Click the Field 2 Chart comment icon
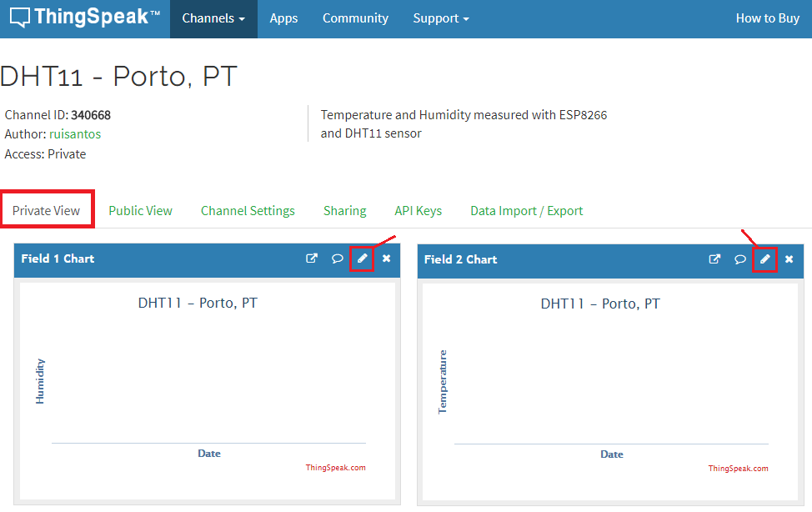The height and width of the screenshot is (512, 812). (x=739, y=259)
